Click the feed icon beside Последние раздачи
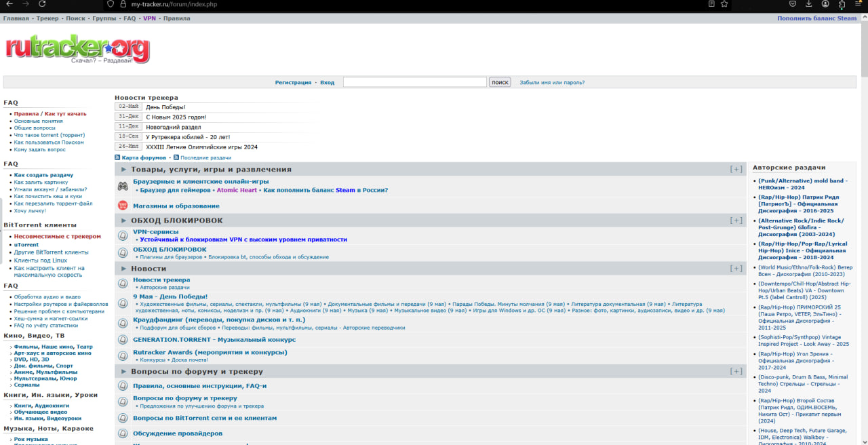Screen dimensions: 868x445 coord(176,157)
